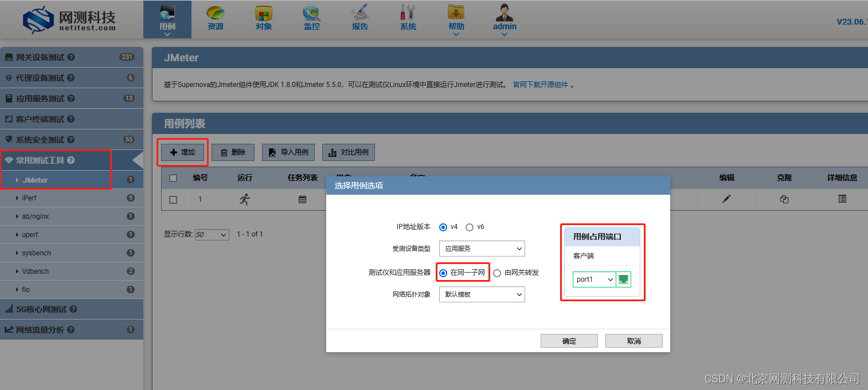Select the v6 IP version radio
Screen dimensions: 868x390
tap(470, 227)
